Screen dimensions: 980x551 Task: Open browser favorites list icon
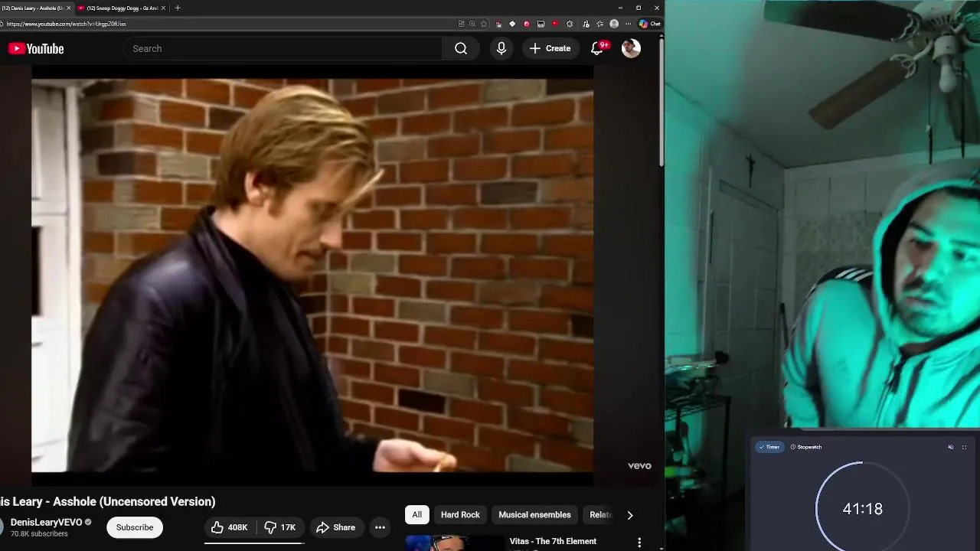click(x=600, y=24)
